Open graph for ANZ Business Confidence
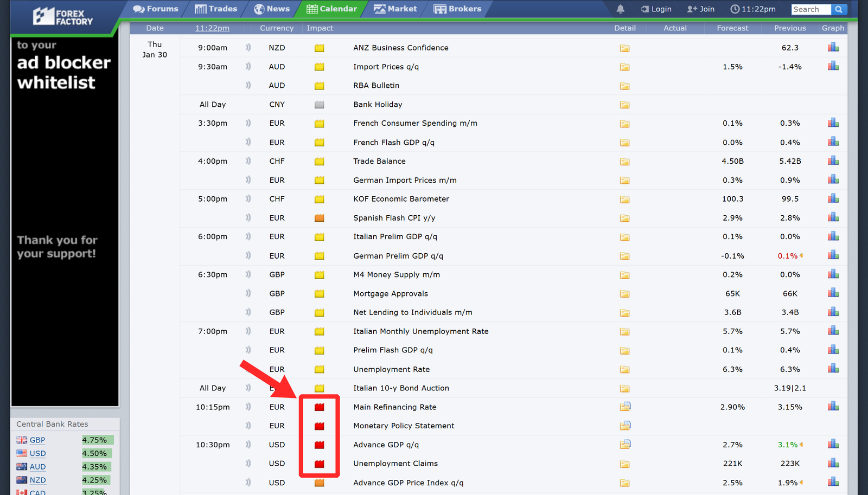868x495 pixels. pos(833,47)
